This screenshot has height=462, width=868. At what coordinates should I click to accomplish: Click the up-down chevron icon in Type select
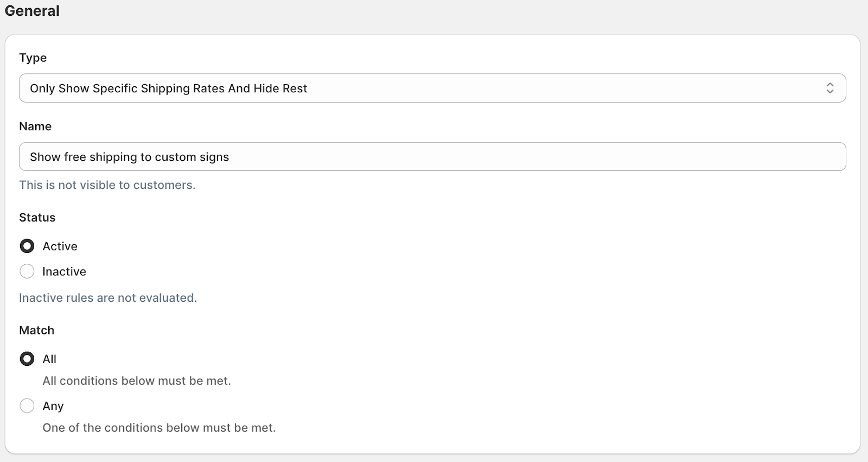[x=829, y=88]
